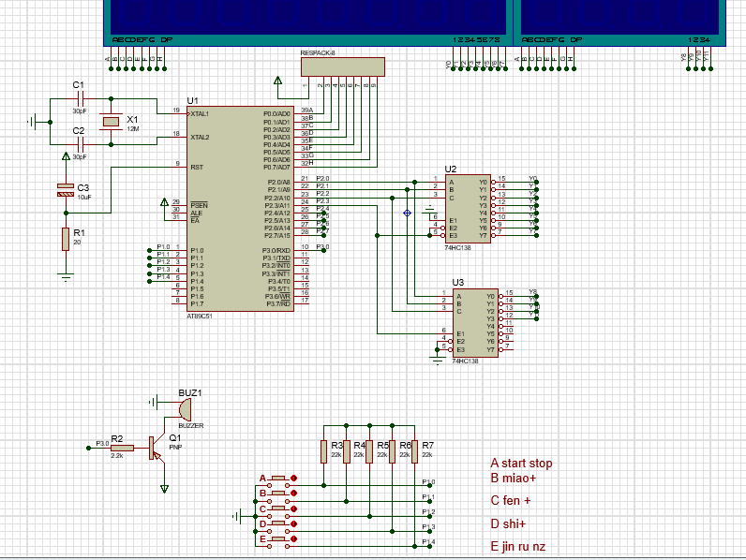Select the upper 74HC138 decoder U2
The image size is (746, 560).
coord(467,208)
